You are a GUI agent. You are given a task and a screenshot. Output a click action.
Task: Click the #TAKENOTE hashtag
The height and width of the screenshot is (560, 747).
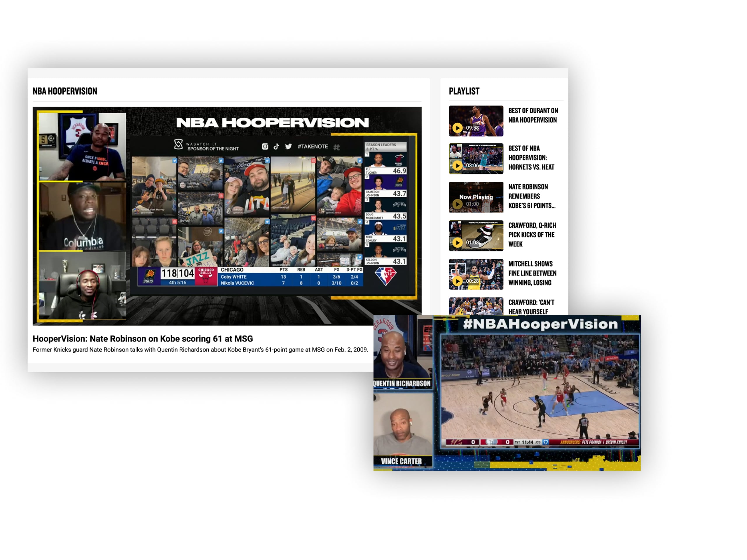[x=313, y=146]
